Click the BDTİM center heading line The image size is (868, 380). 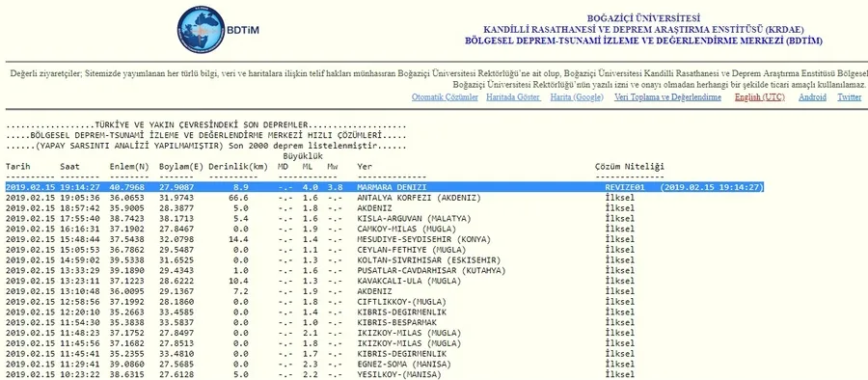point(643,41)
